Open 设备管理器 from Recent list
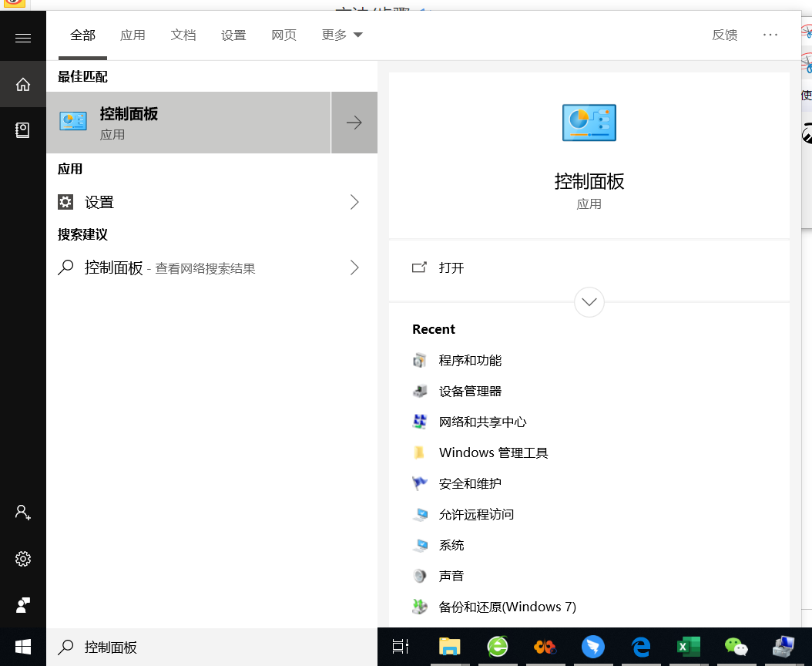 [x=470, y=391]
